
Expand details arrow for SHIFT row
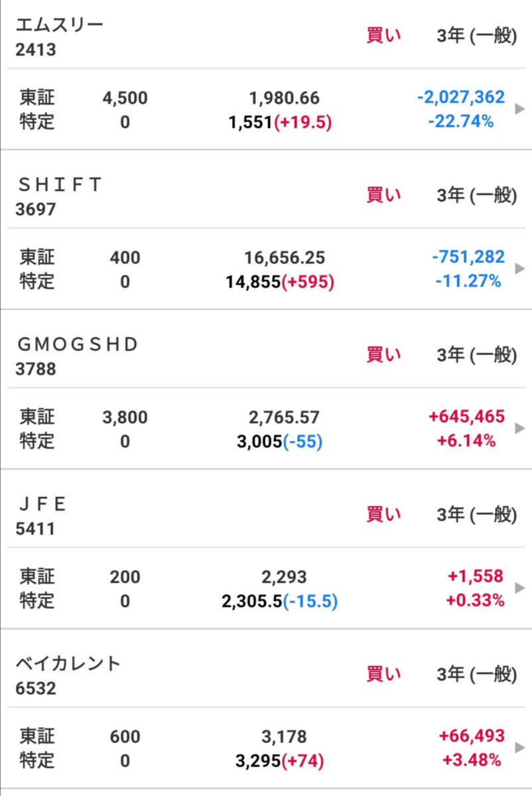click(x=519, y=269)
